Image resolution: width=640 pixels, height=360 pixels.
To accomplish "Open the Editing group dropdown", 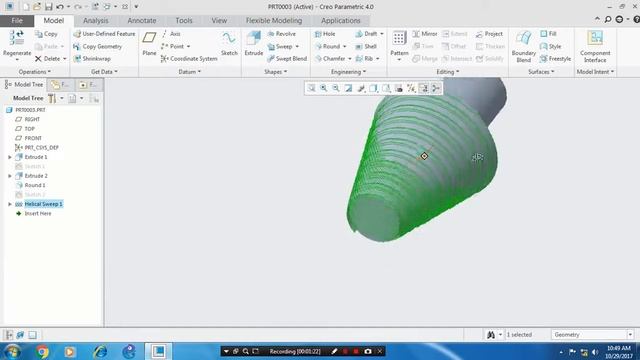I will (448, 72).
